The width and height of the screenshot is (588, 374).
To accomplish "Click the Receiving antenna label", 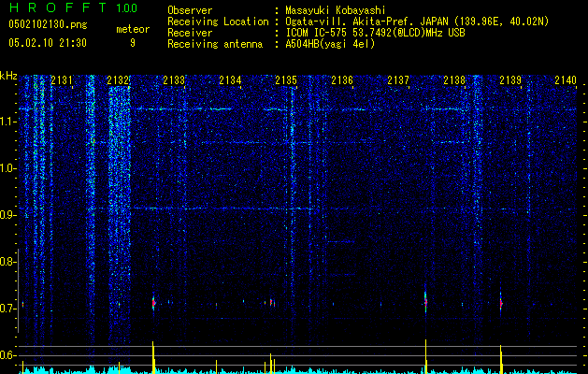I will pos(215,44).
